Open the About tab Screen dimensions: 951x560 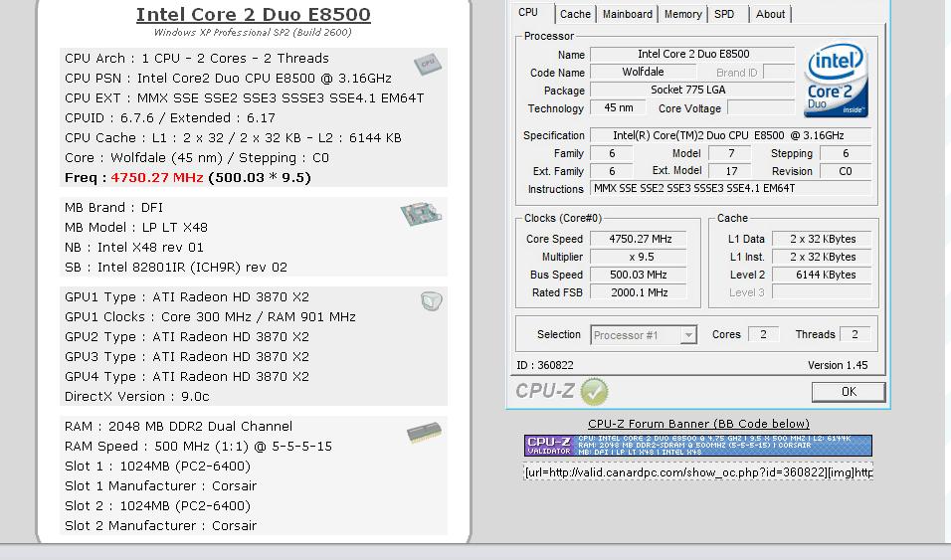click(770, 14)
